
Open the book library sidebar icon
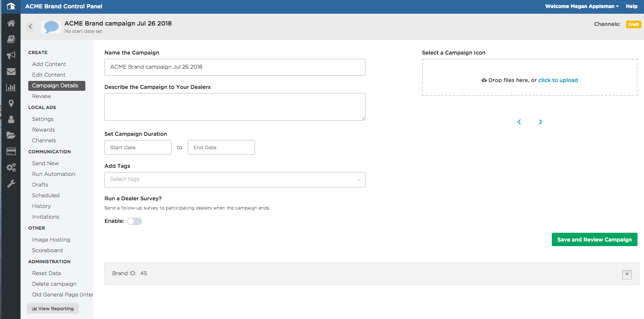click(x=11, y=39)
